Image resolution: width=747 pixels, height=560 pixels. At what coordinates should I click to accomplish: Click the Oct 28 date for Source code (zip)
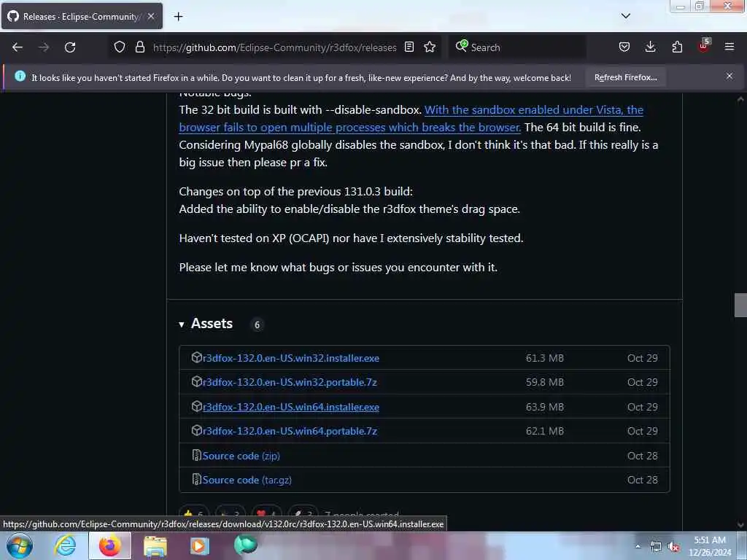point(642,456)
